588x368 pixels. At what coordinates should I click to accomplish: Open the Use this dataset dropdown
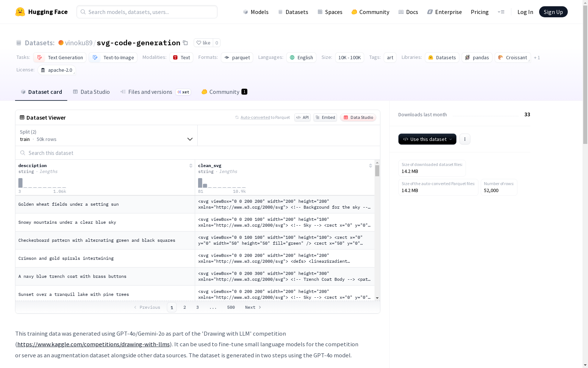427,139
